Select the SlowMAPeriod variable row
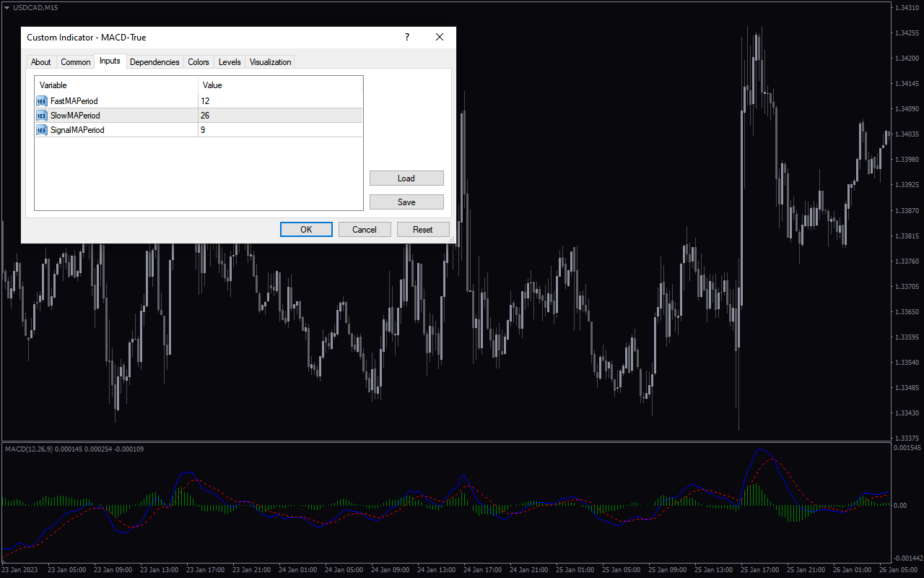Image resolution: width=924 pixels, height=578 pixels. pyautogui.click(x=199, y=116)
